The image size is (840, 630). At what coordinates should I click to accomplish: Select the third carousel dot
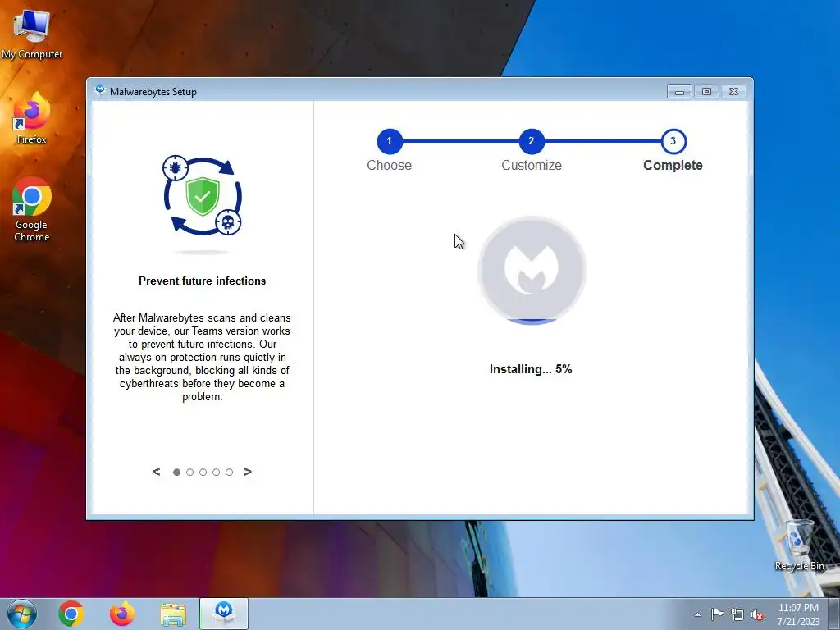pos(203,472)
